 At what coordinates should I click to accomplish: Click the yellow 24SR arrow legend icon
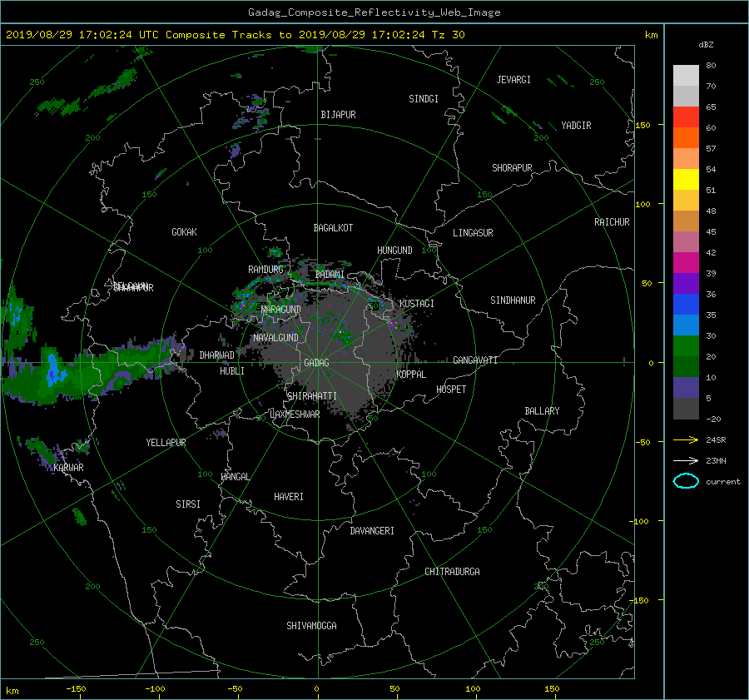pyautogui.click(x=686, y=439)
